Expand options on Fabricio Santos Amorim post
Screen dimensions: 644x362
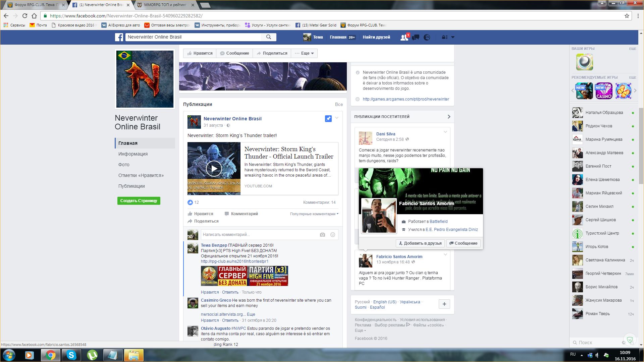pyautogui.click(x=445, y=255)
